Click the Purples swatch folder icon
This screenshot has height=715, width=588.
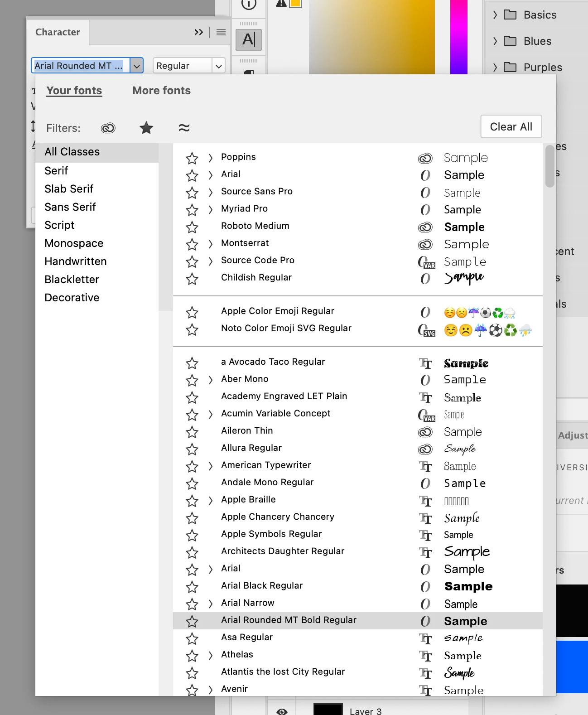pyautogui.click(x=510, y=68)
